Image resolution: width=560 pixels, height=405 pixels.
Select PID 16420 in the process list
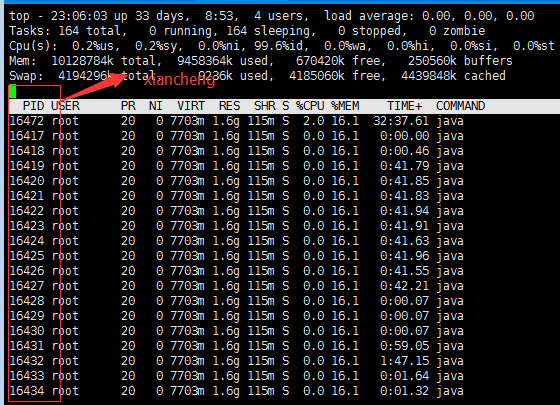pos(27,181)
